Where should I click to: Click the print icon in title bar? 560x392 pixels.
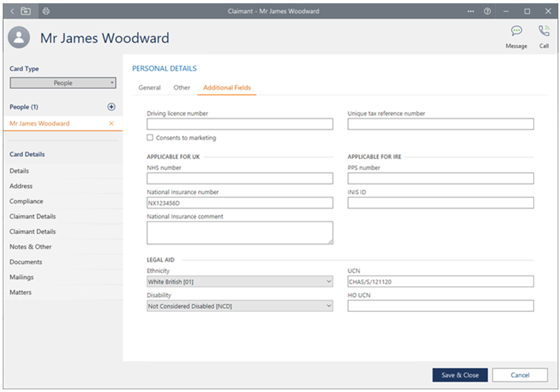(x=46, y=11)
